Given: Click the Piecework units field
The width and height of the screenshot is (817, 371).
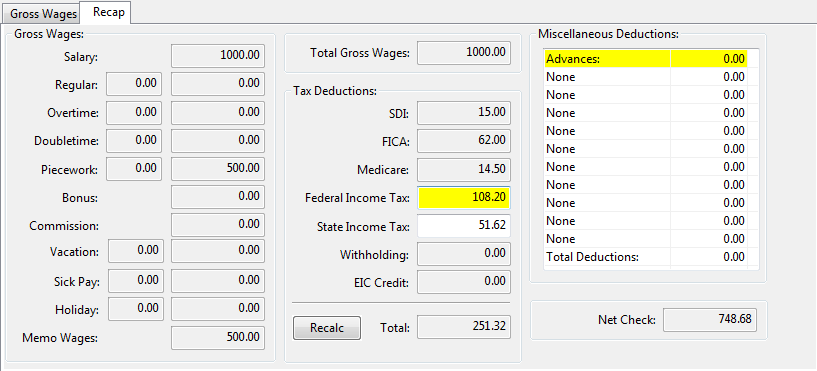Looking at the screenshot, I should 134,169.
